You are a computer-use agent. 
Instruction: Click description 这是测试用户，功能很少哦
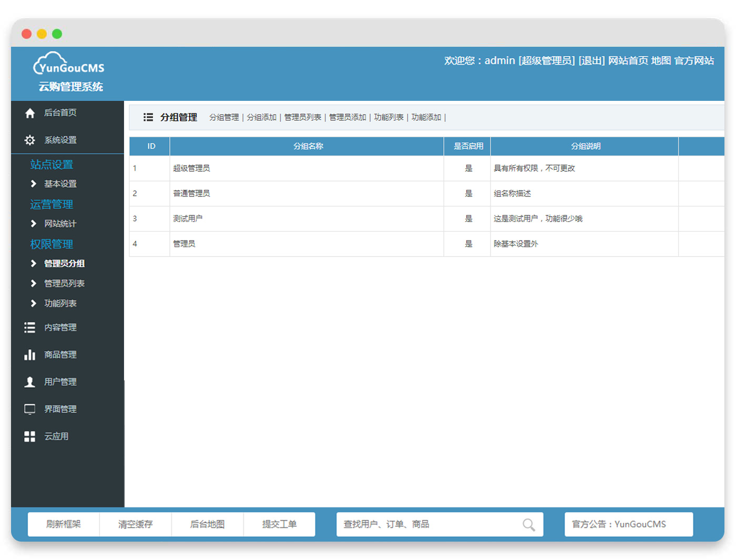[538, 219]
